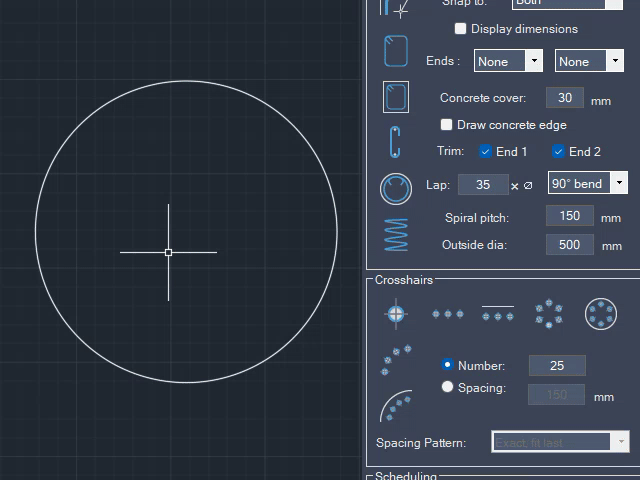Uncheck Trim End 2
The width and height of the screenshot is (640, 480).
click(x=559, y=152)
